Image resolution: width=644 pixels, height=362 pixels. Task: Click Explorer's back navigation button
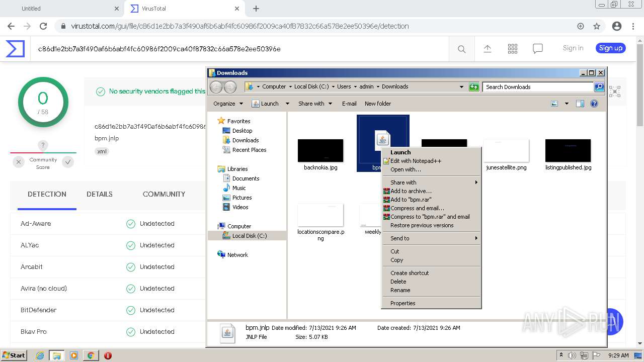click(216, 87)
